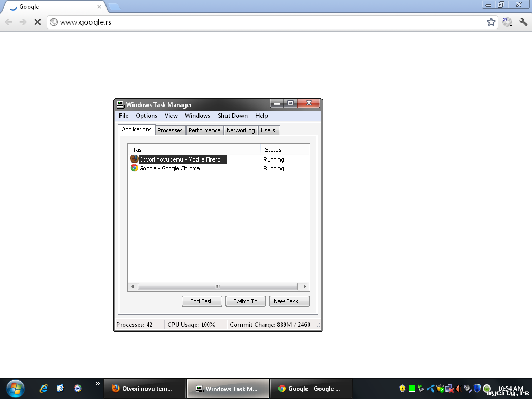Stop the page loading in Chrome
532x399 pixels.
point(37,22)
